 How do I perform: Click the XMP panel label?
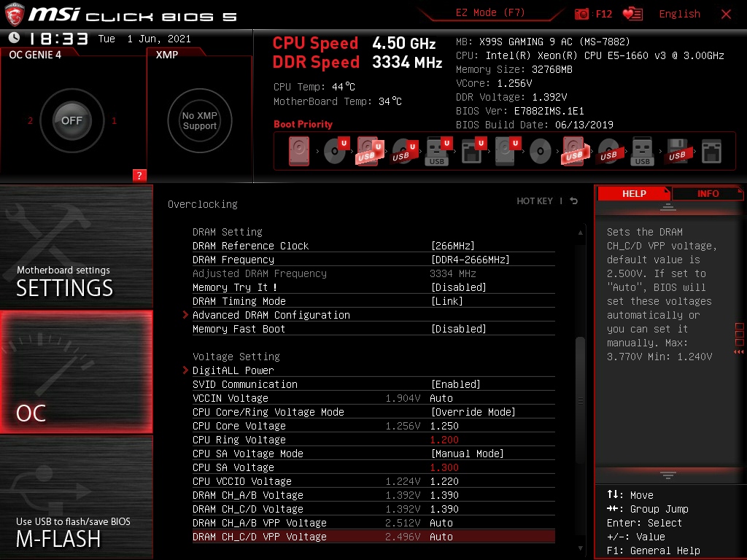pos(167,55)
